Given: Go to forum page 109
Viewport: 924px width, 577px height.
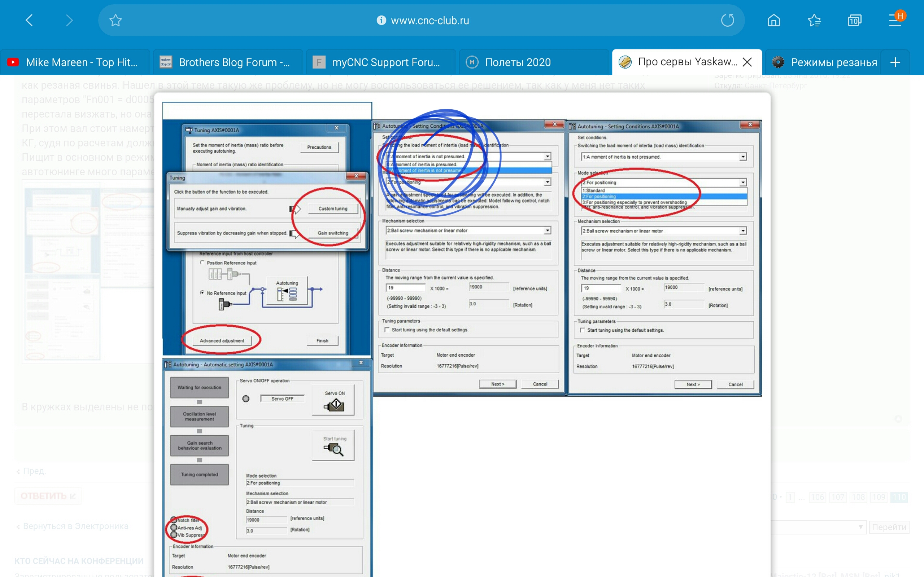Looking at the screenshot, I should coord(879,497).
